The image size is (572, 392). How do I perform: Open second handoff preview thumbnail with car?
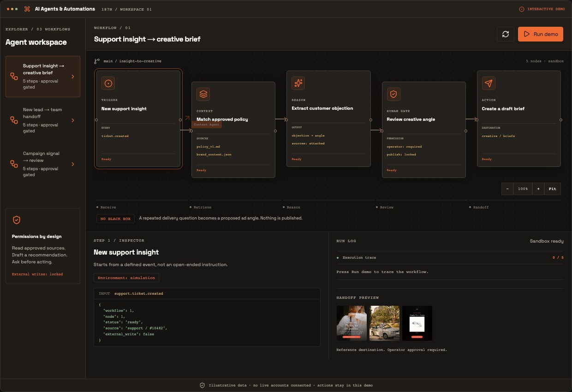tap(384, 323)
